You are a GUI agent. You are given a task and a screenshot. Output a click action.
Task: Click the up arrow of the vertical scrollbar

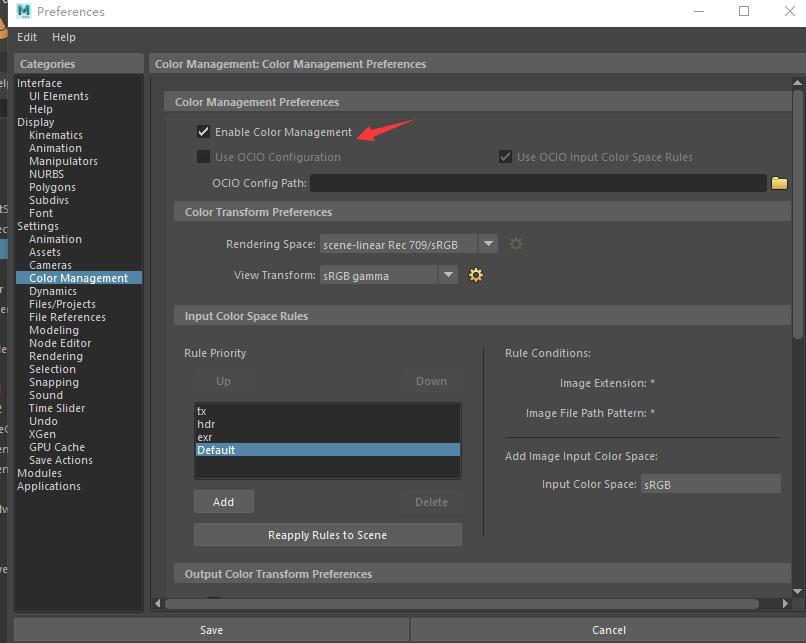[x=797, y=82]
